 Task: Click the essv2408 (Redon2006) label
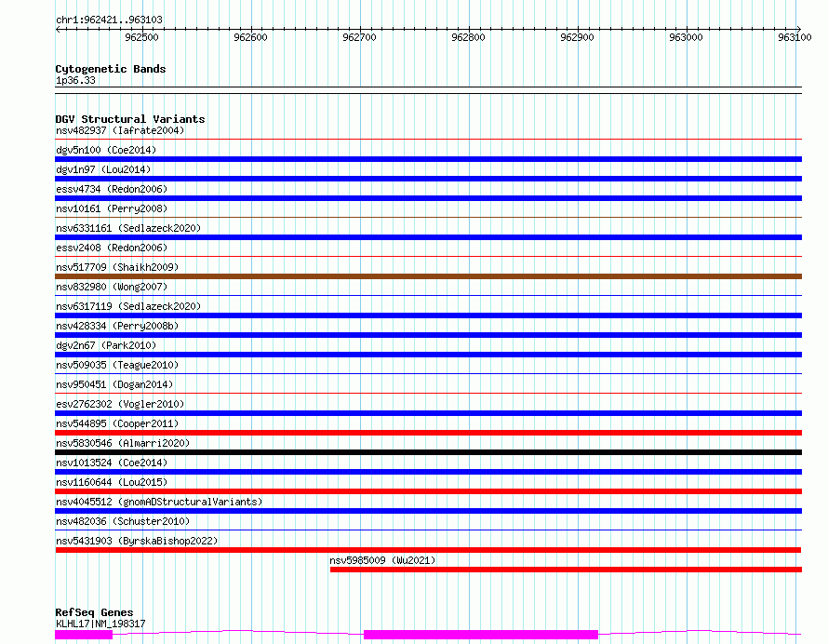[x=112, y=248]
